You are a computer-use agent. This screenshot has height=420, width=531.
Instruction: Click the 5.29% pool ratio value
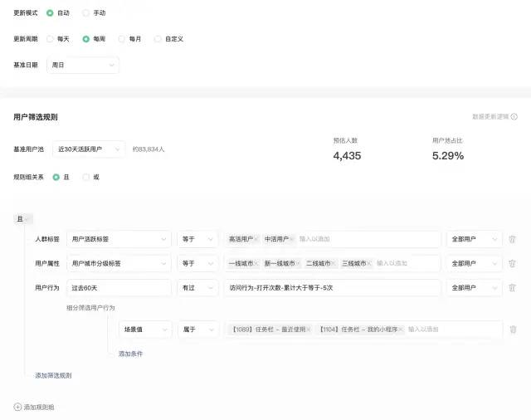(x=448, y=156)
